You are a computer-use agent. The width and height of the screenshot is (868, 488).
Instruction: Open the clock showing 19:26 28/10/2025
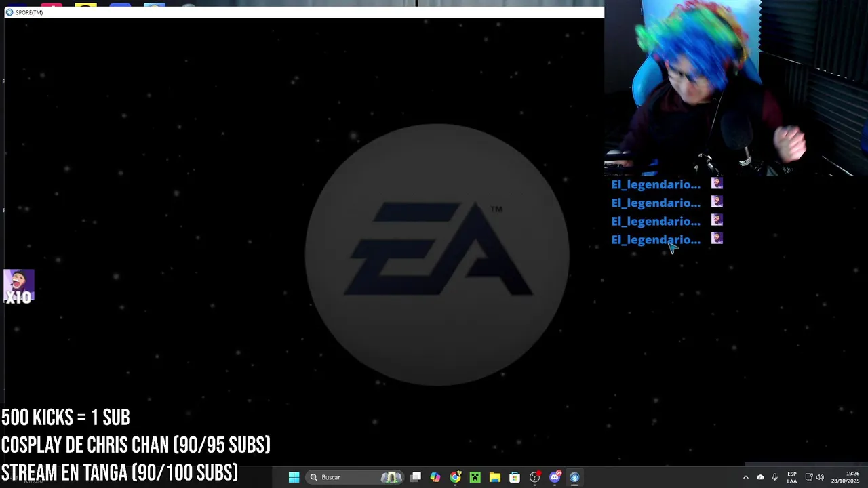click(846, 477)
